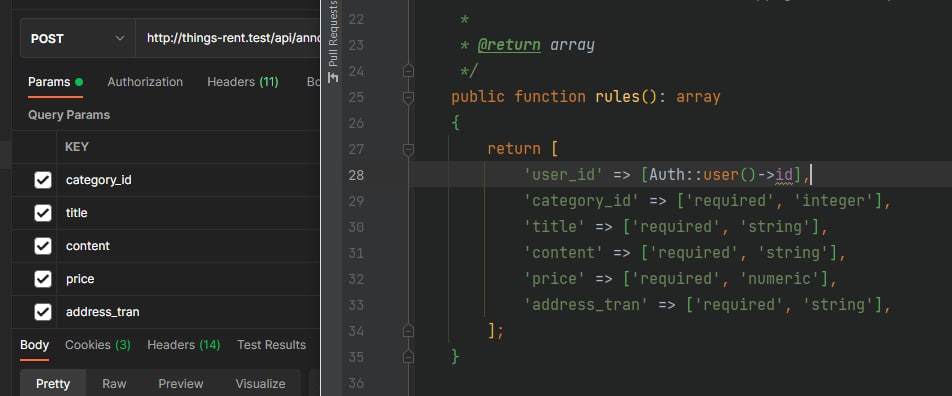Open the Pull Requests tool window
Screen dimensions: 952x396
332,41
